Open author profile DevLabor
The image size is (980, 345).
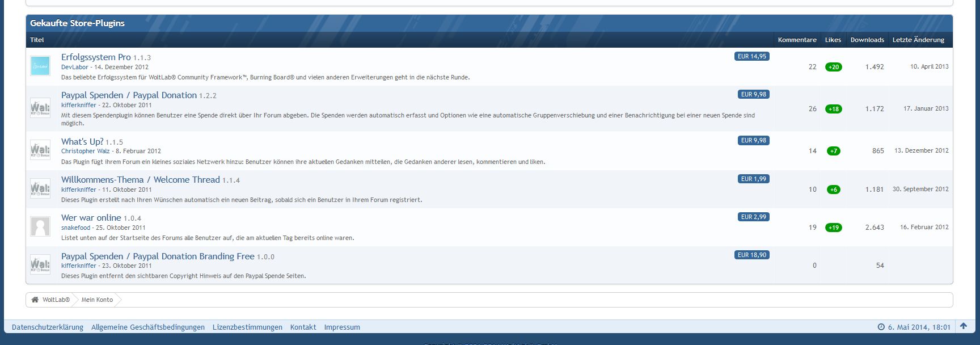[75, 67]
